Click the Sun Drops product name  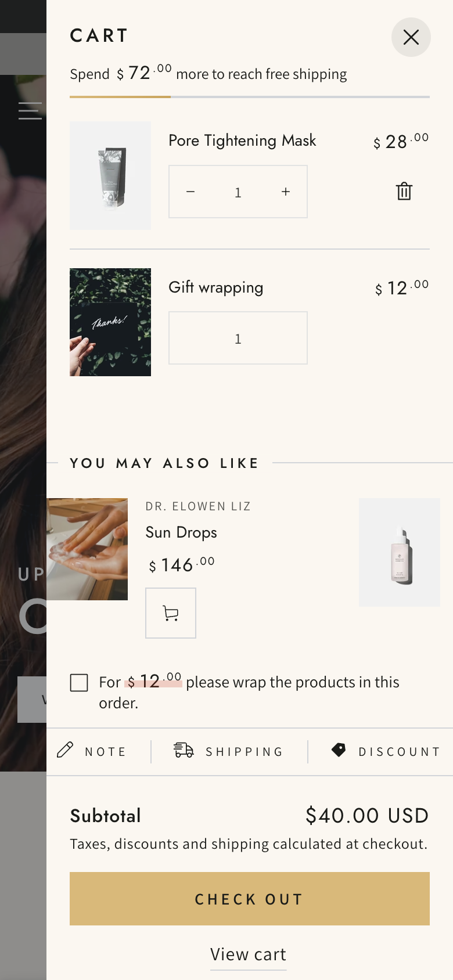click(x=181, y=532)
